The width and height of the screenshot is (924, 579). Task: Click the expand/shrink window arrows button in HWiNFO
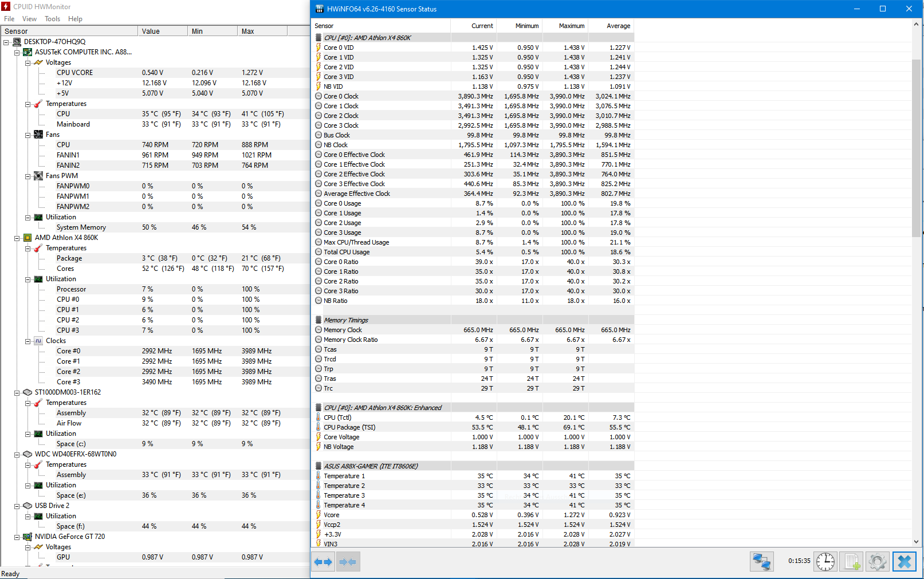(323, 562)
